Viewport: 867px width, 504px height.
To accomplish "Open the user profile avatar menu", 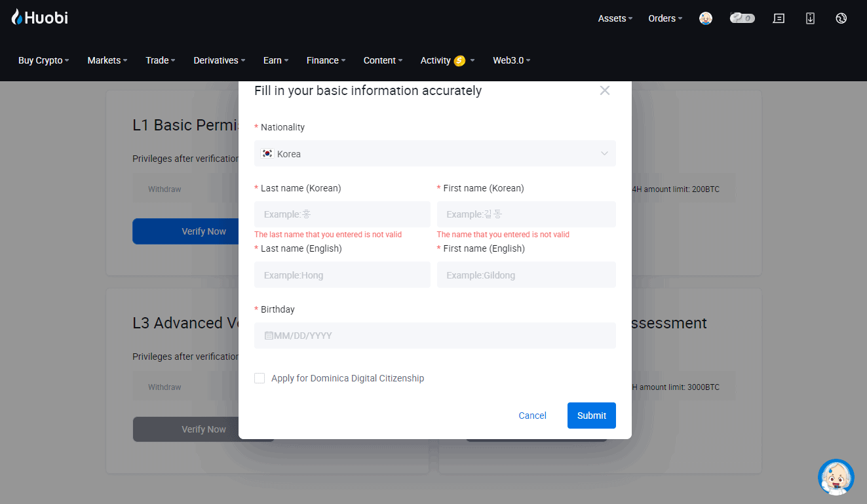I will 706,18.
